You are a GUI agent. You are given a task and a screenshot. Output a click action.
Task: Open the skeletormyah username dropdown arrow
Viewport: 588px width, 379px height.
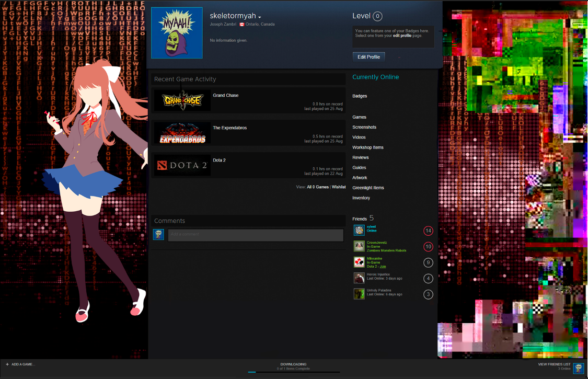point(259,17)
